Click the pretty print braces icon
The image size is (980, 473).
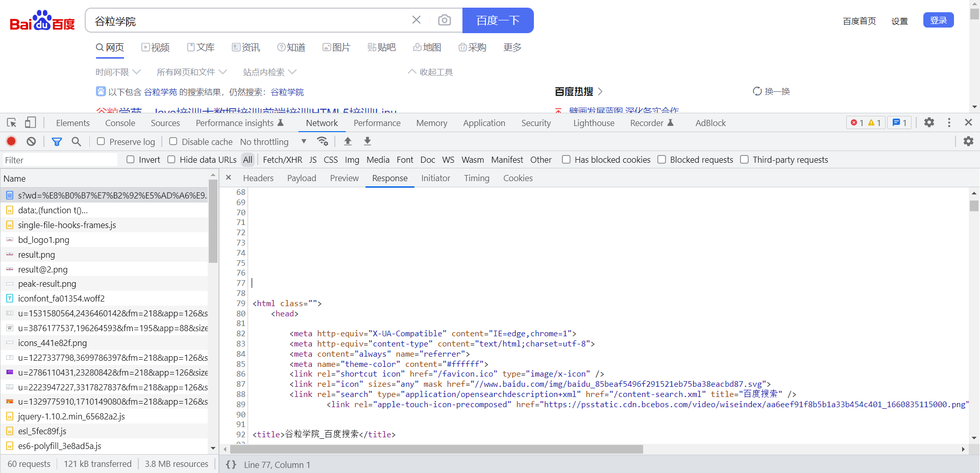pos(231,464)
